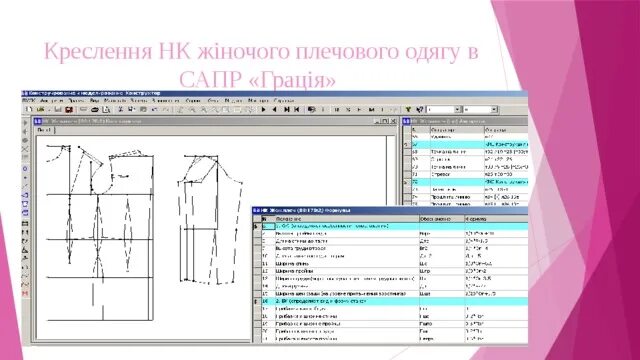
Task: Click 'Обозначение' column header in formulas window
Action: point(442,219)
